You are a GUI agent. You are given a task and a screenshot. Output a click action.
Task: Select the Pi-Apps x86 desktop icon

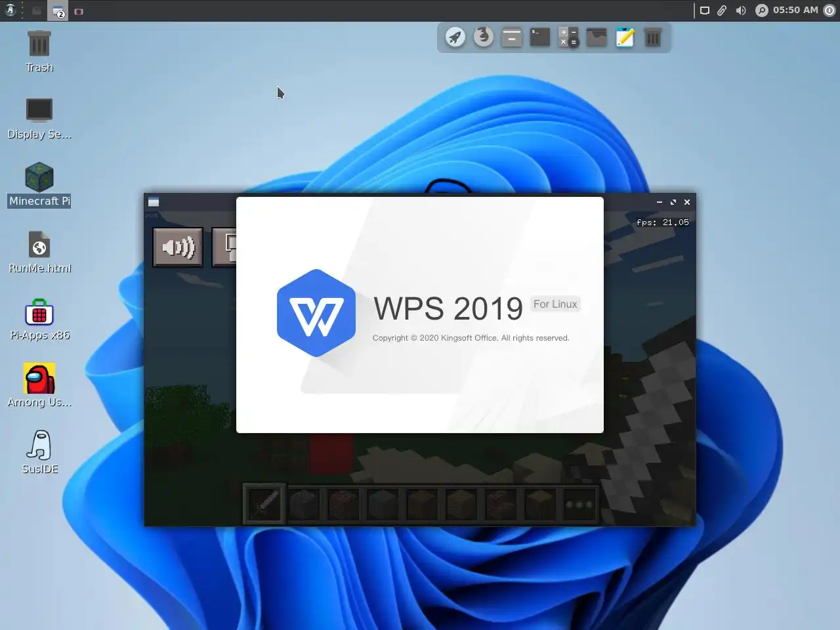click(39, 319)
